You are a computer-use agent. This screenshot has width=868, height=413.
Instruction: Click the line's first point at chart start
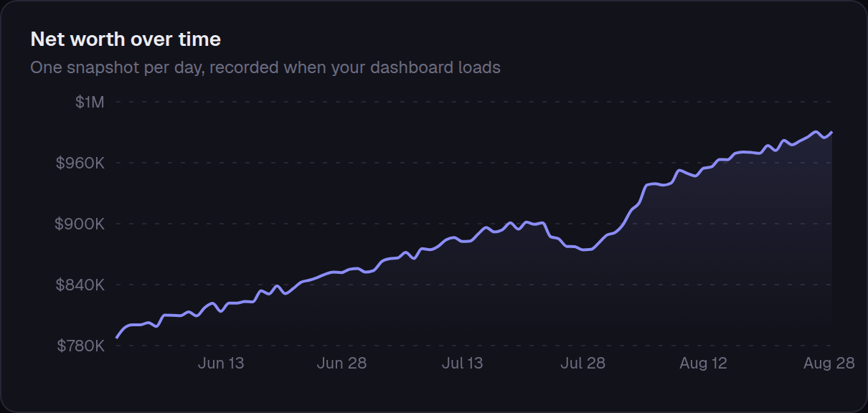click(x=117, y=337)
